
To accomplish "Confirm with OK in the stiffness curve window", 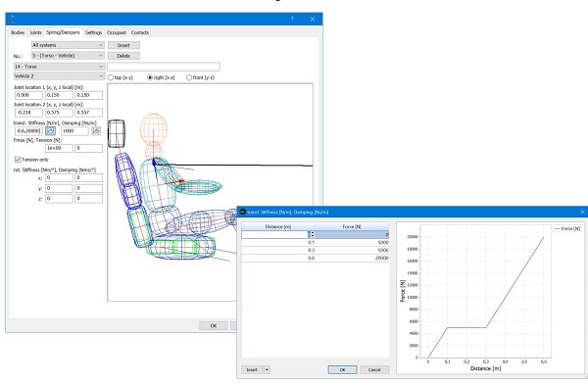I will pos(342,369).
